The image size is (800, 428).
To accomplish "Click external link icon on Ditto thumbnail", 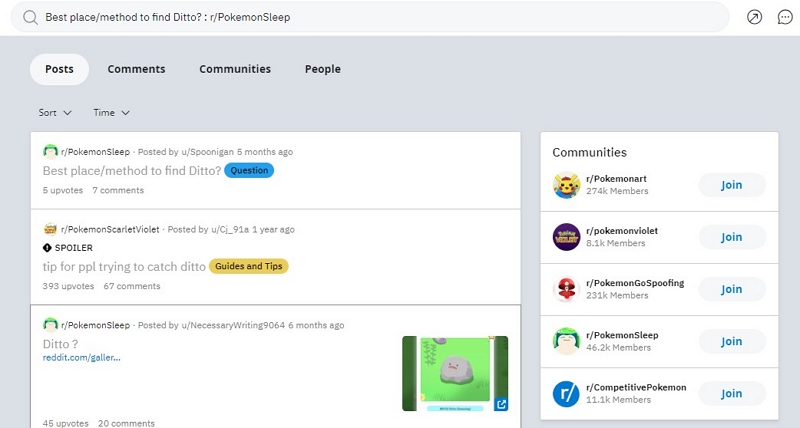I will (501, 404).
